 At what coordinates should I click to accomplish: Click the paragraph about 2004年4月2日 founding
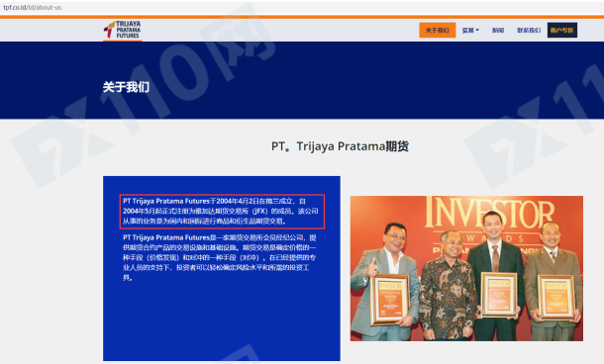(x=221, y=211)
